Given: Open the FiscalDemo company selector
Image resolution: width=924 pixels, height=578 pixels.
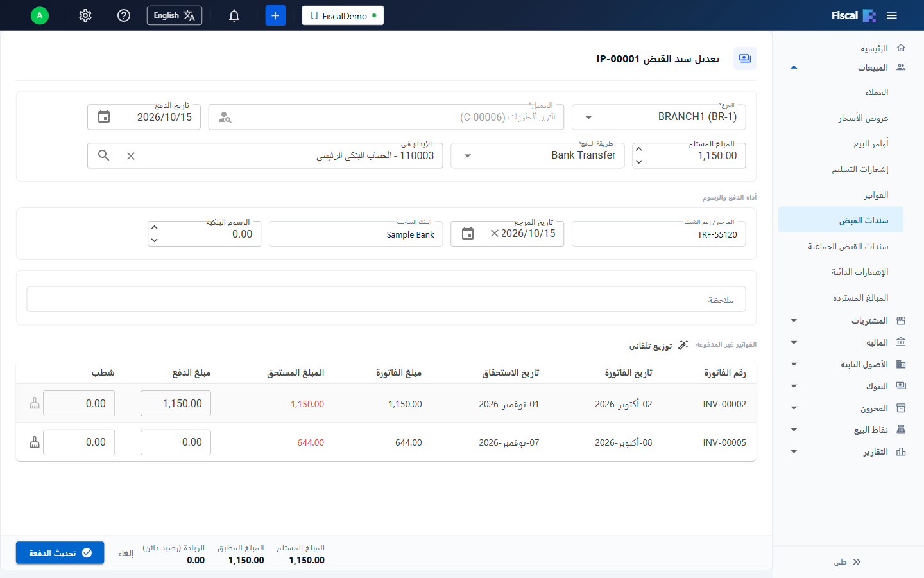Looking at the screenshot, I should click(x=343, y=15).
